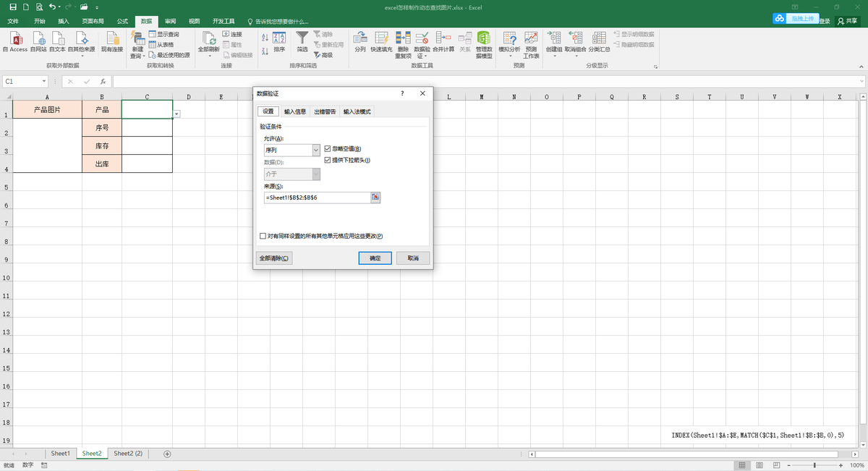Viewport: 868px width, 471px height.
Task: Click 预测工作表 (Forecast Sheet) icon
Action: pos(532,45)
